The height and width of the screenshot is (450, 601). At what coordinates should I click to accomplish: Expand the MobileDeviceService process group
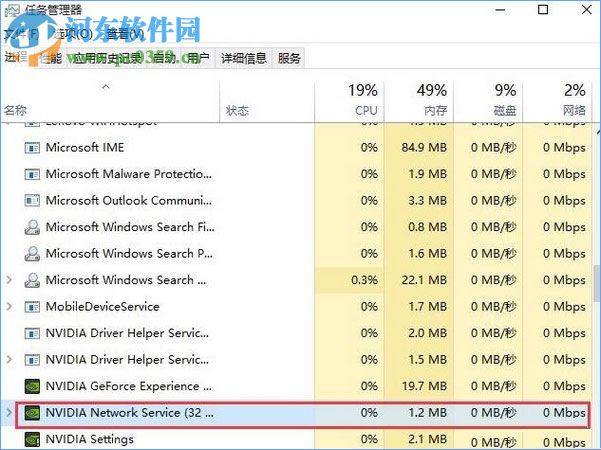tap(9, 307)
